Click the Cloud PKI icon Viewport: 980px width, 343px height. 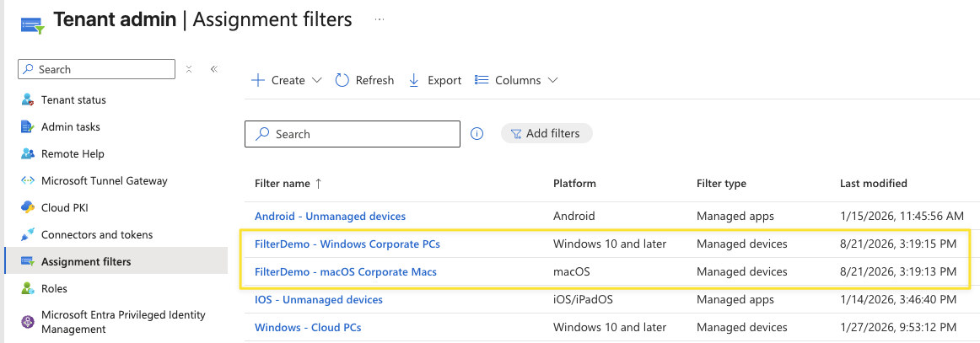click(28, 207)
